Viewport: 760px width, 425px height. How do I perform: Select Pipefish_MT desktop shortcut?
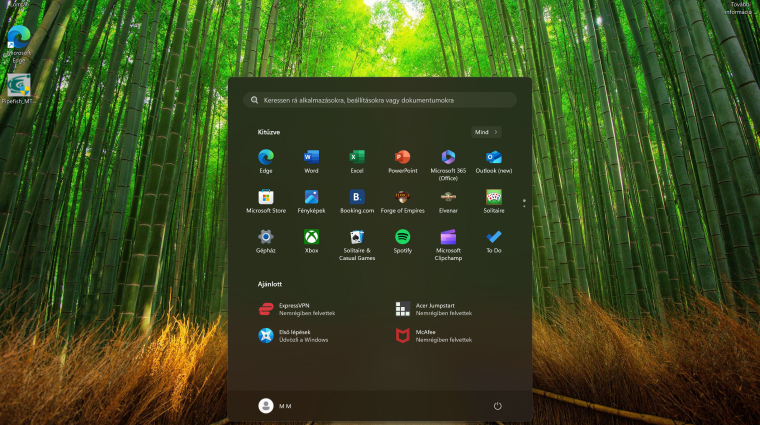(18, 89)
